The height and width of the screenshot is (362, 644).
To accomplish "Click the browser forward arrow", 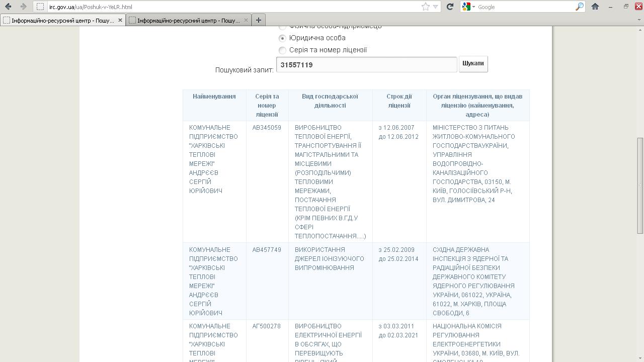I will pos(23,7).
